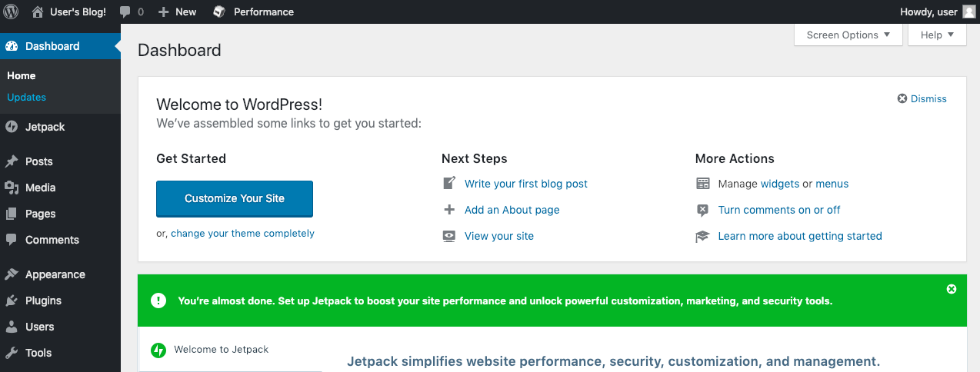This screenshot has height=372, width=980.
Task: Click the Plugins plug icon in the sidebar
Action: 12,301
